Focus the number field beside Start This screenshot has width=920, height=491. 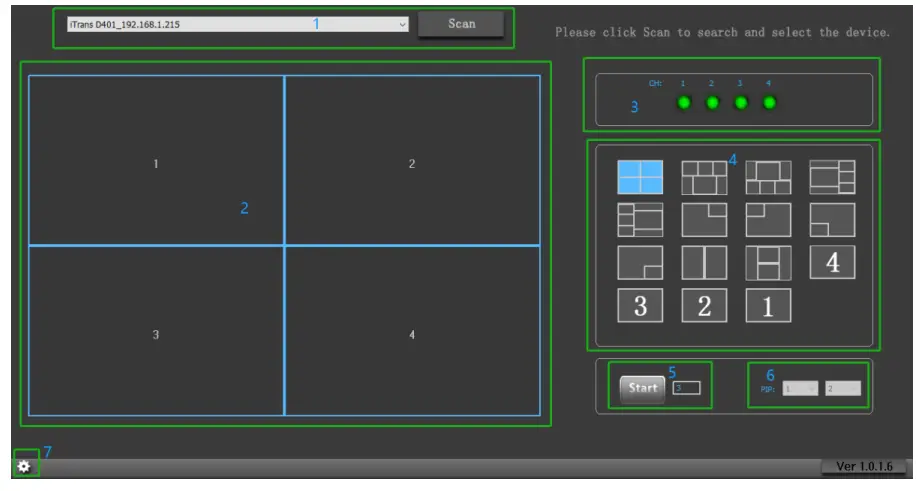[x=686, y=388]
